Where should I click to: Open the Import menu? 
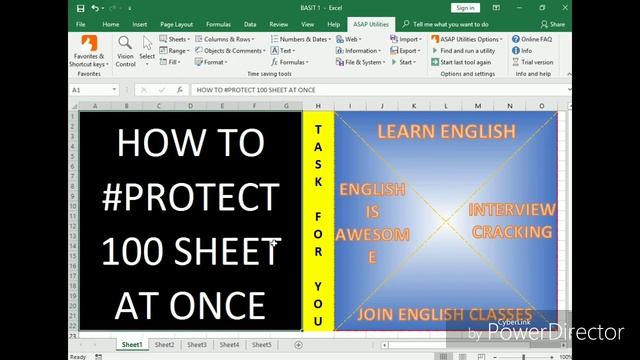(406, 39)
